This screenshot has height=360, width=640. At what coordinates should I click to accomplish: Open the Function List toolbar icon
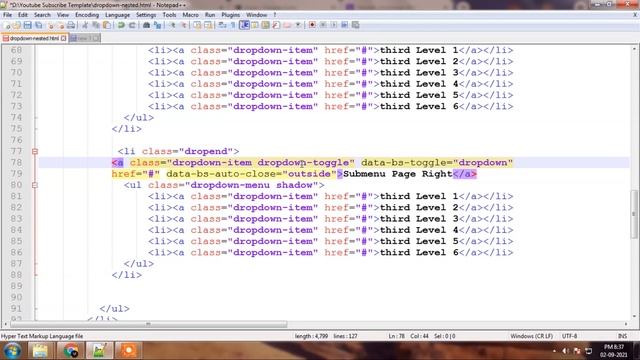(276, 25)
